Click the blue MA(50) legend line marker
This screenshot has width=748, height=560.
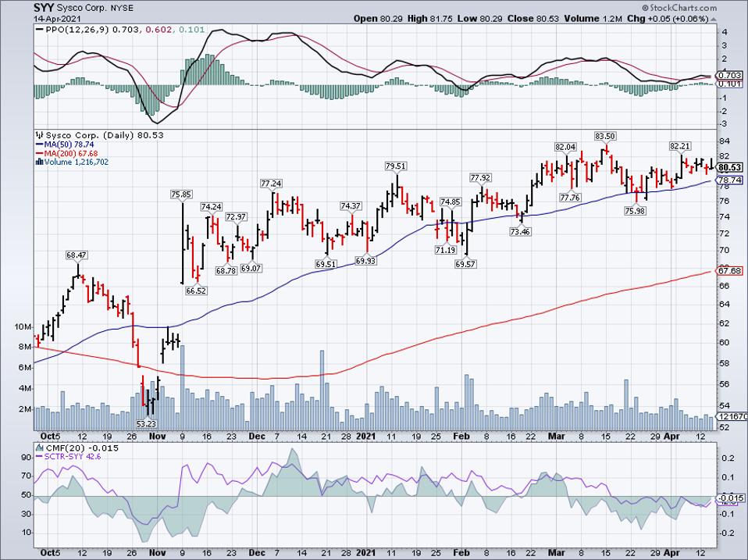[x=40, y=144]
